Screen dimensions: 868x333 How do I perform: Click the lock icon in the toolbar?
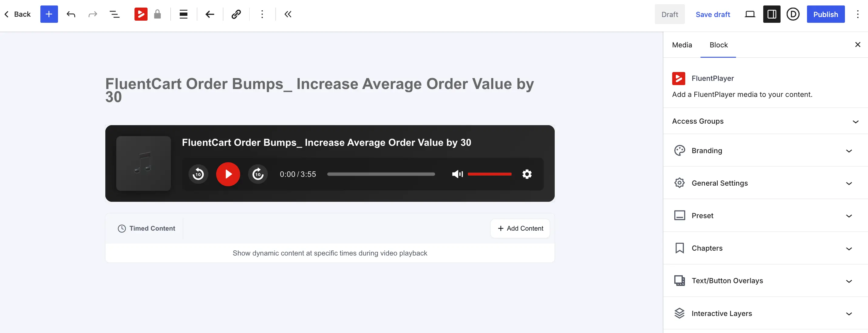(x=157, y=14)
